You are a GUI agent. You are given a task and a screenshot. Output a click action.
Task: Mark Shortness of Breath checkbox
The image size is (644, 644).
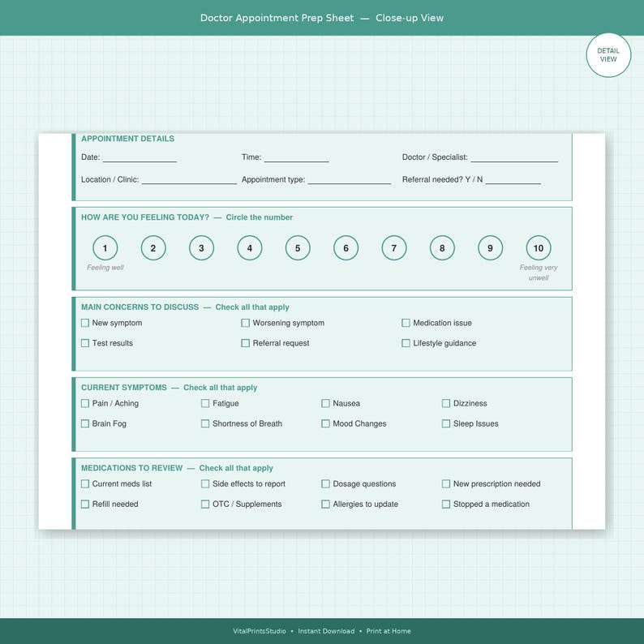(205, 423)
